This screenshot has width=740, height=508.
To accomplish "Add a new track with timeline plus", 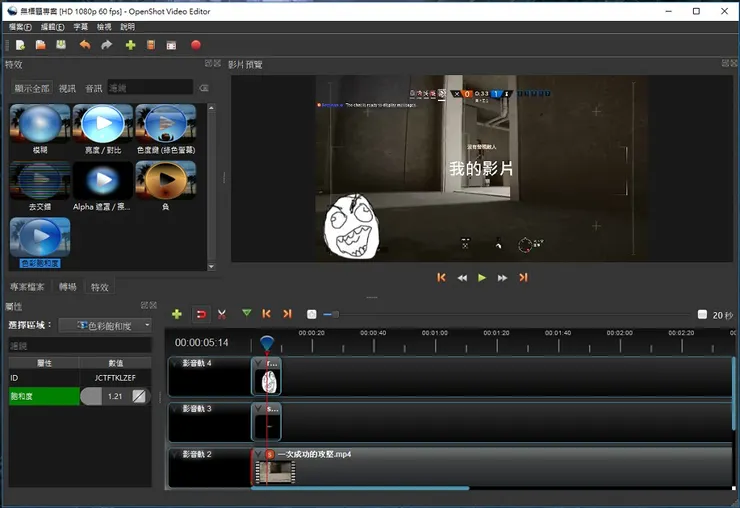I will point(177,314).
